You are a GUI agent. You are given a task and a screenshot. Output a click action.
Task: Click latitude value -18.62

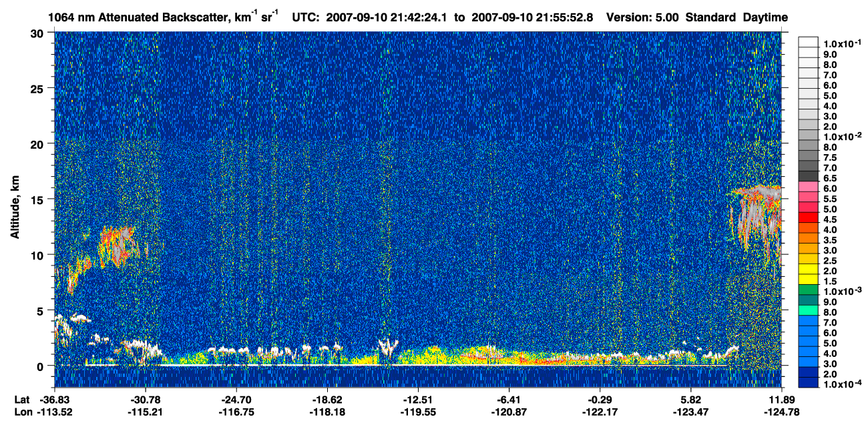coord(327,399)
